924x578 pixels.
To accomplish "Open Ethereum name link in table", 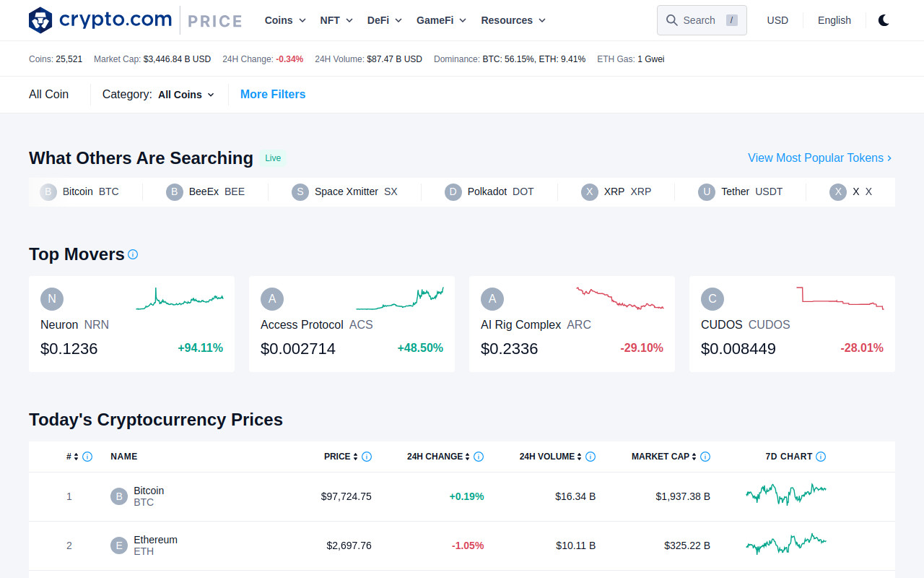I will pyautogui.click(x=155, y=540).
